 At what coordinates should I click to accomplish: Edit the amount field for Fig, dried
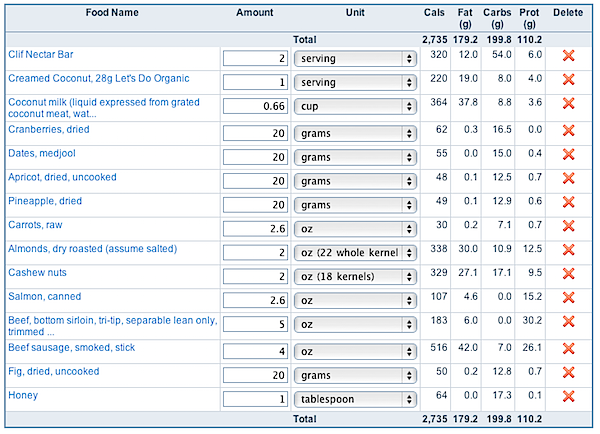click(x=255, y=375)
